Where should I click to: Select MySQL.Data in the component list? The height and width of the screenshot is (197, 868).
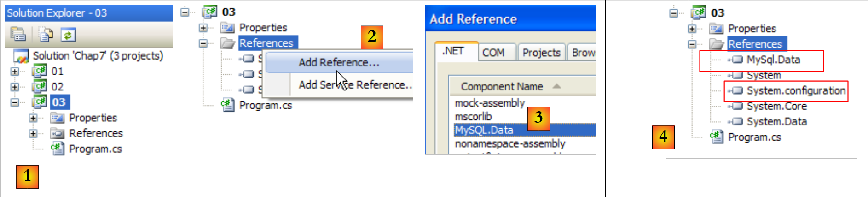(484, 130)
